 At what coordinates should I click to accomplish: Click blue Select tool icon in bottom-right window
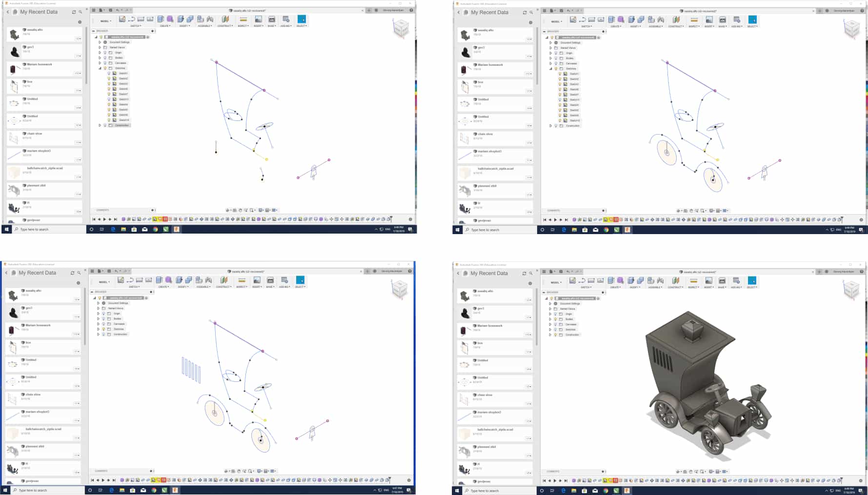click(752, 280)
